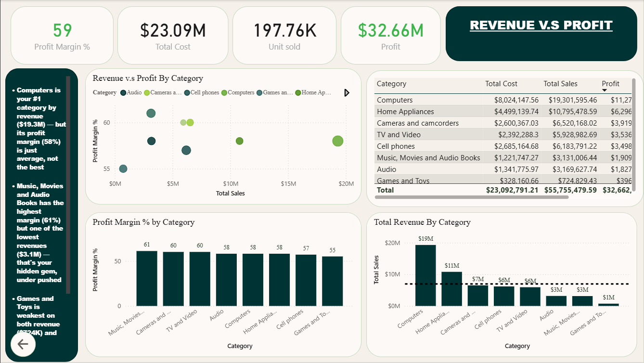
Task: Select the Music, Movies bar labeled 61
Action: pos(147,278)
